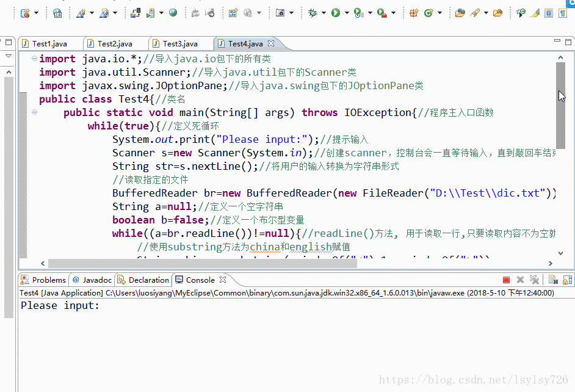Click the editor vertical scrollbar thumb
The height and width of the screenshot is (392, 575).
click(560, 106)
